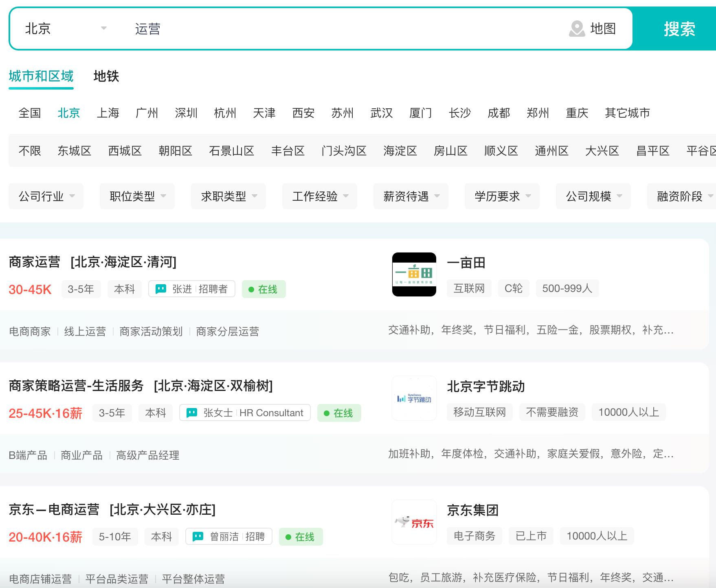Click 张女士 HR Consultant recruiter tag
The image size is (716, 588).
[245, 412]
